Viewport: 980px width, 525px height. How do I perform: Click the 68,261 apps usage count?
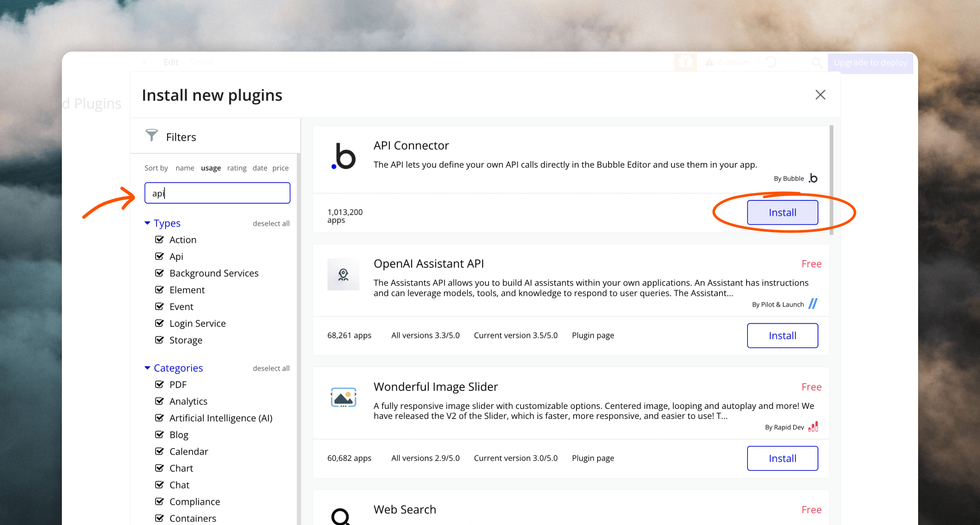point(349,335)
